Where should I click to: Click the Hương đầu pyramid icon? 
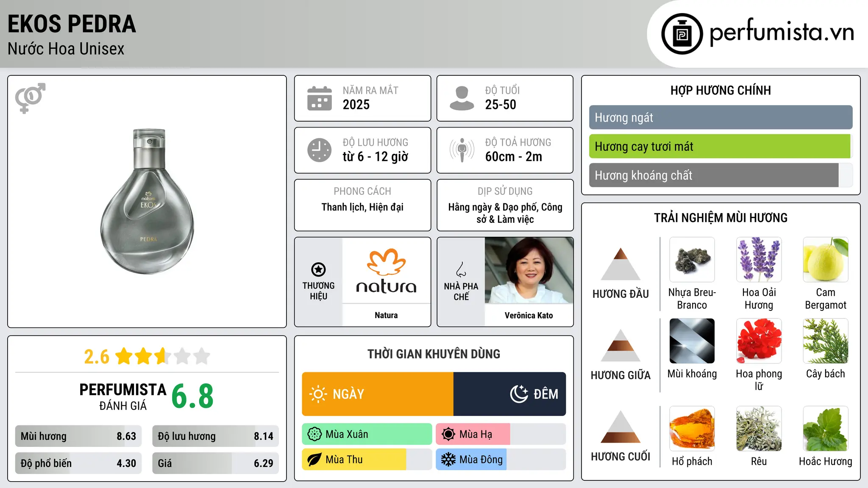(620, 263)
